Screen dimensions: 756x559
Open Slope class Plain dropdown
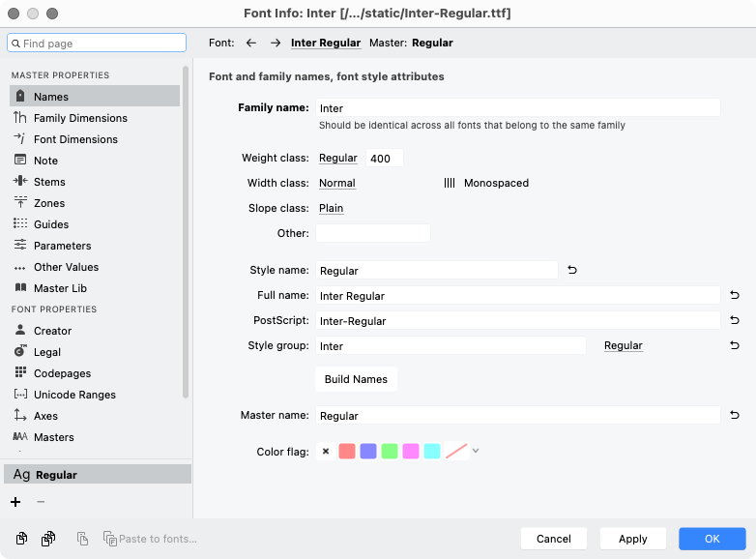pyautogui.click(x=332, y=208)
